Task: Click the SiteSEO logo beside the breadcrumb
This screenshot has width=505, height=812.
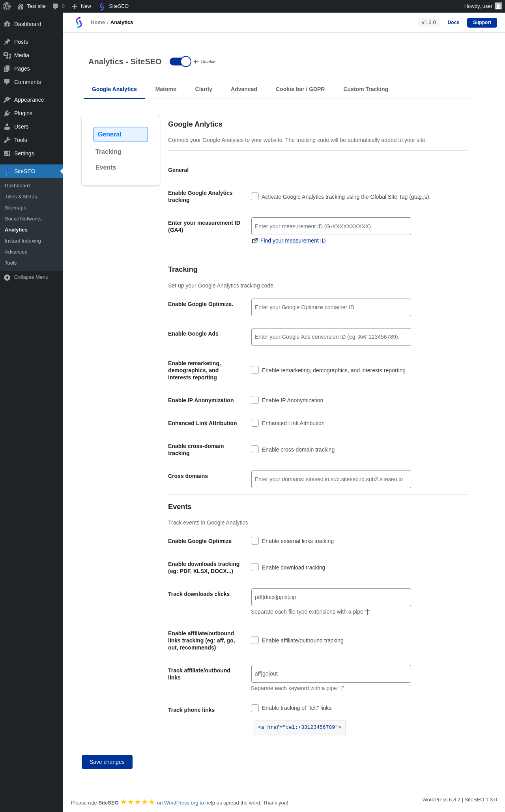Action: (x=79, y=22)
